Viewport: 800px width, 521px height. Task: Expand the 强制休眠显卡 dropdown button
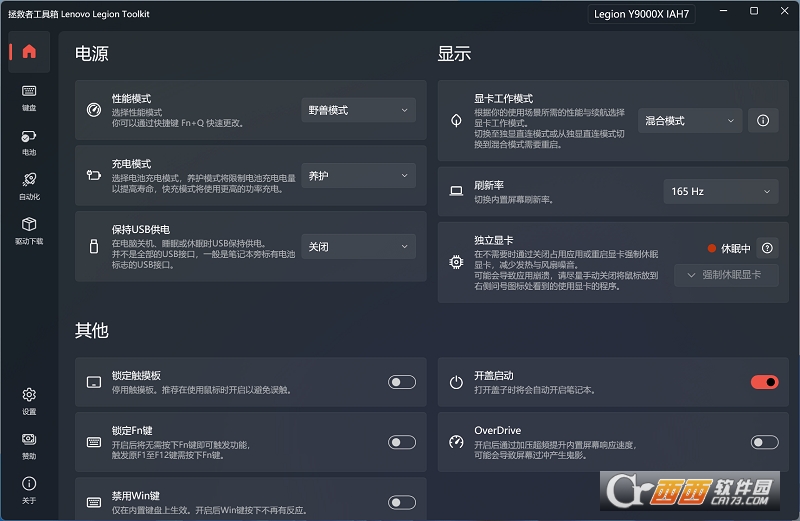point(726,275)
